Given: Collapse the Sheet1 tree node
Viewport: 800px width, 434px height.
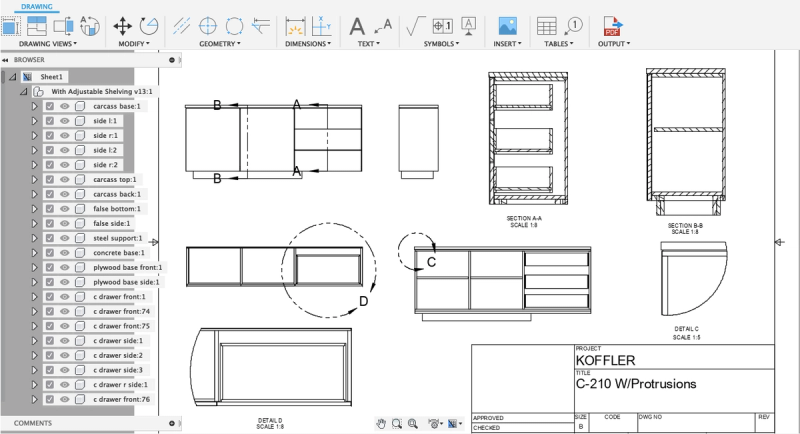Looking at the screenshot, I should click(x=12, y=77).
